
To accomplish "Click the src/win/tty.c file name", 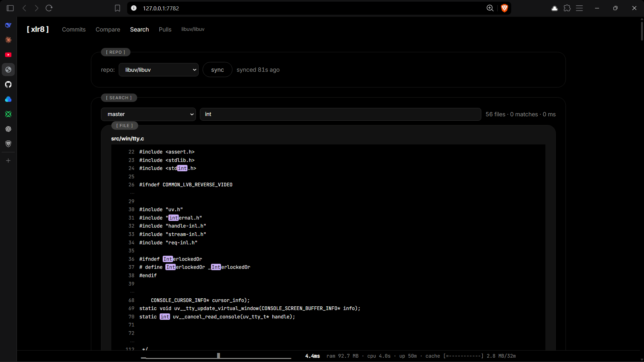I will 127,138.
